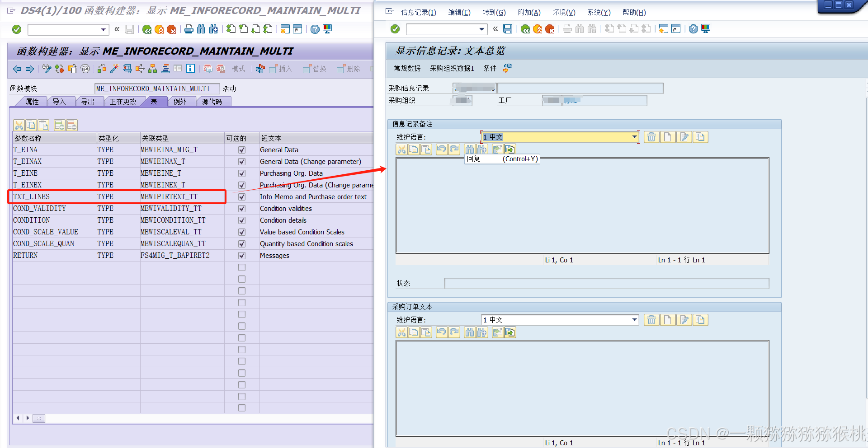
Task: Uncheck the optional checkbox for T_EINA
Action: point(241,149)
